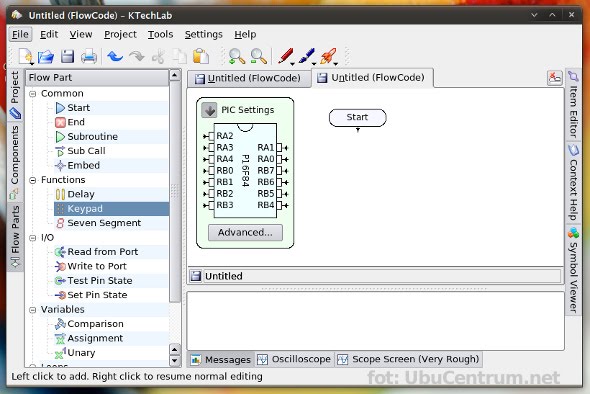Click the Undo blue arrow icon
The height and width of the screenshot is (394, 590).
115,56
